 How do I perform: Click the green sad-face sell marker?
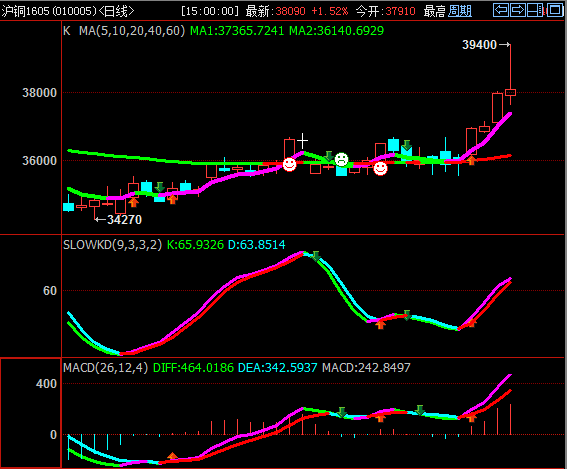341,159
